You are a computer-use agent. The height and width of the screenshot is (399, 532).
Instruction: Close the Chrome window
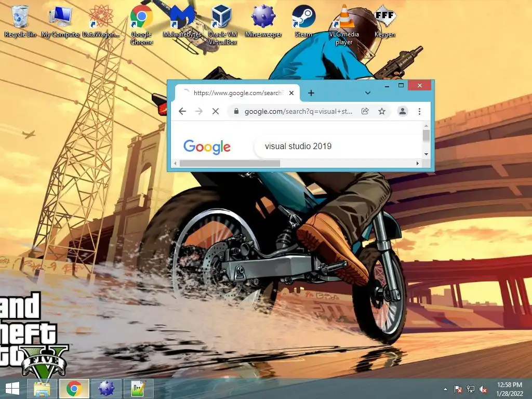tap(420, 86)
